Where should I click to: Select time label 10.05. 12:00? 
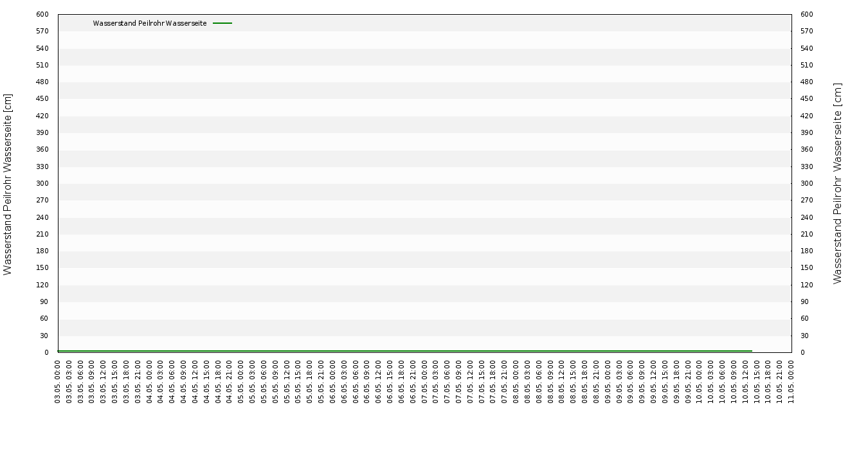point(745,382)
